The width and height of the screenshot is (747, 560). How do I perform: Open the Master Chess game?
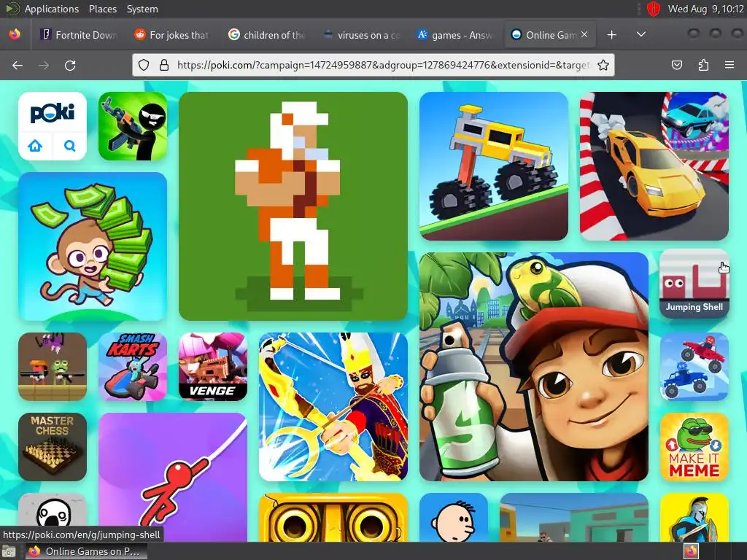[53, 447]
